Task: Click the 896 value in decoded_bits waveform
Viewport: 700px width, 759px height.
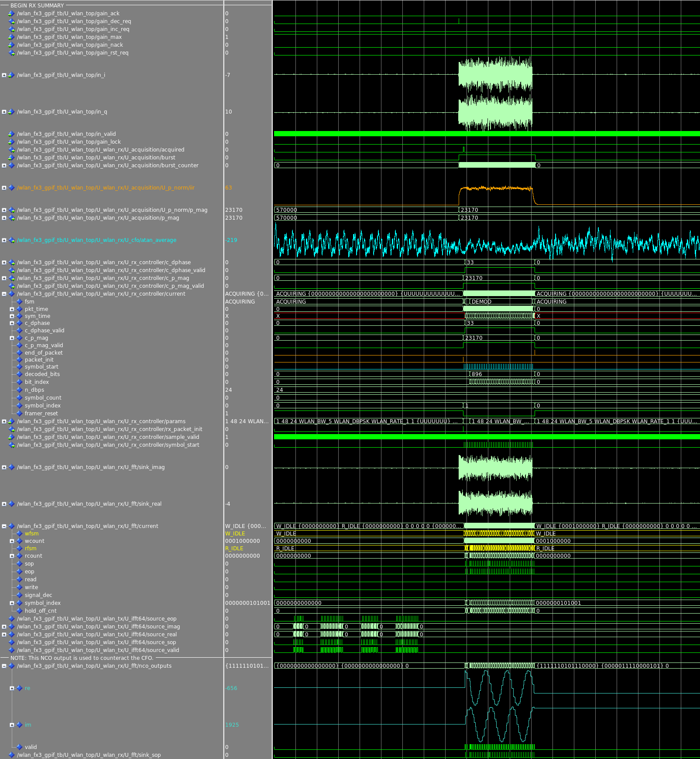Action: (477, 374)
